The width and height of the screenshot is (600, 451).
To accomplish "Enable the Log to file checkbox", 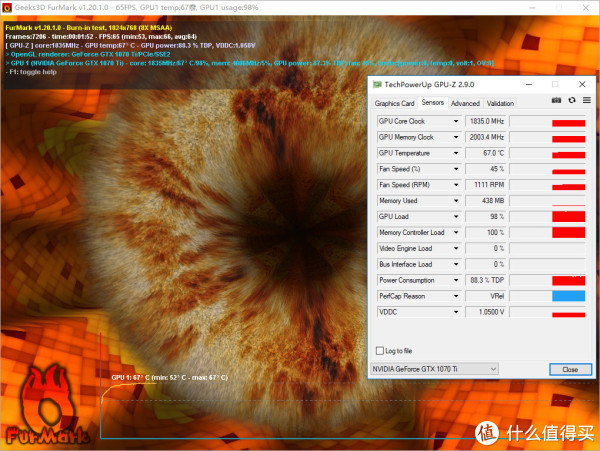I will coord(380,351).
